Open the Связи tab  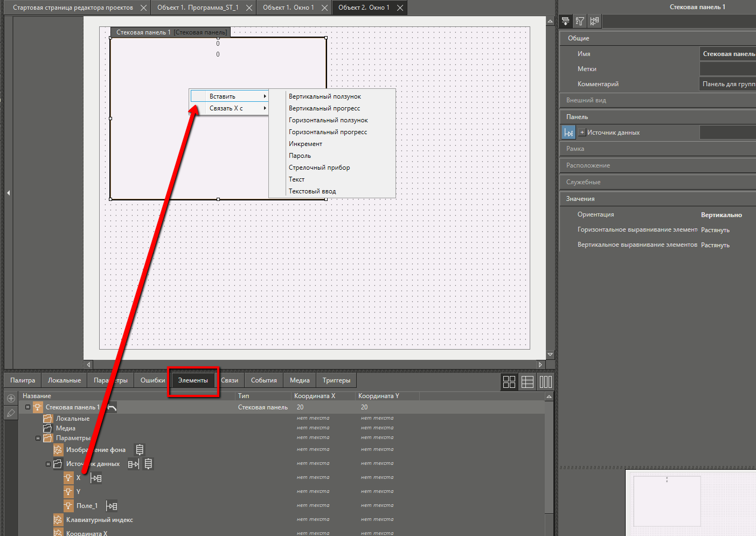click(230, 380)
